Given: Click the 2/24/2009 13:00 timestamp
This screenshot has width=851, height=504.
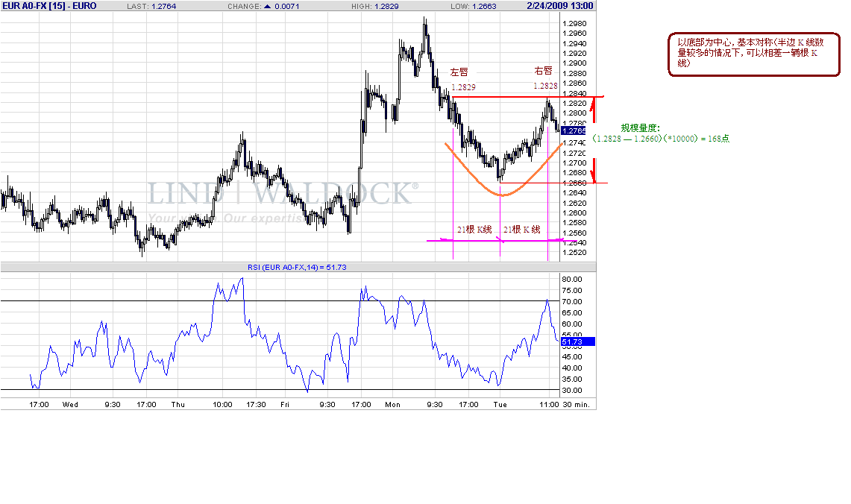Looking at the screenshot, I should coord(560,6).
